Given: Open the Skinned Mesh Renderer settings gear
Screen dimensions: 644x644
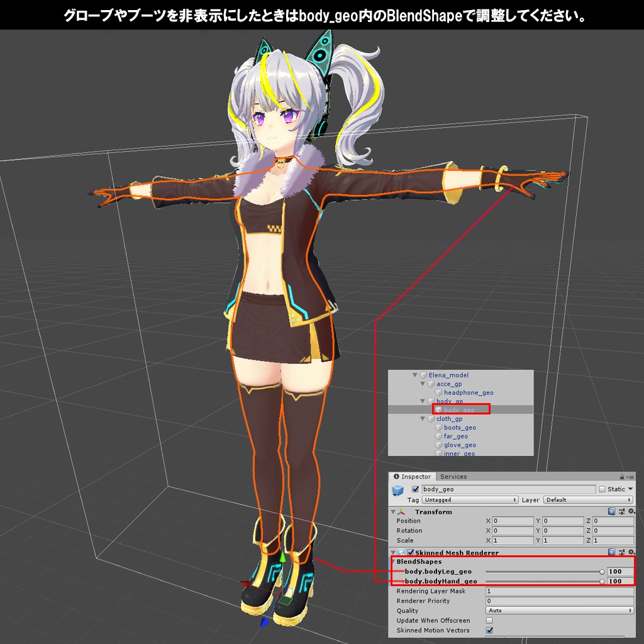Looking at the screenshot, I should click(631, 552).
